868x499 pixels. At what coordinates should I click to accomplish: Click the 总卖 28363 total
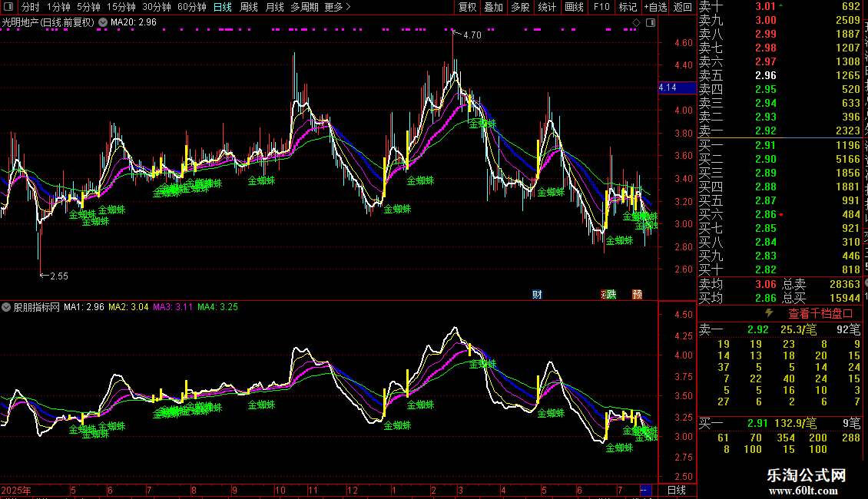(821, 284)
